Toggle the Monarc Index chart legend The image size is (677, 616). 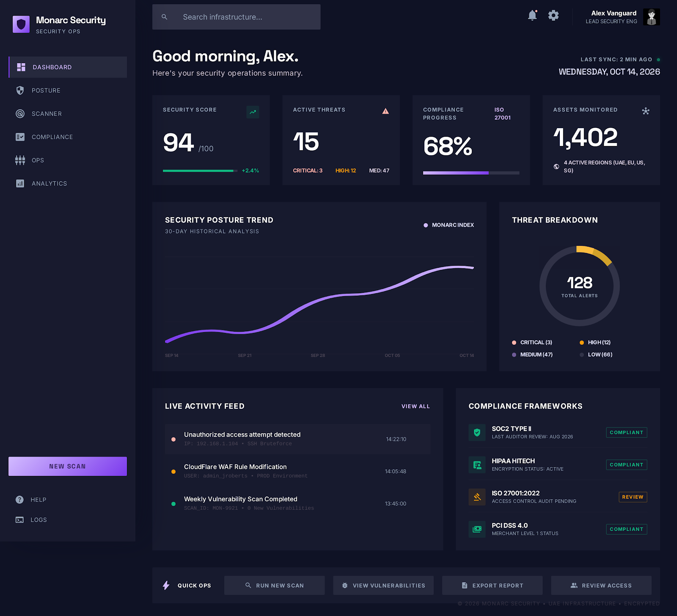(x=449, y=225)
